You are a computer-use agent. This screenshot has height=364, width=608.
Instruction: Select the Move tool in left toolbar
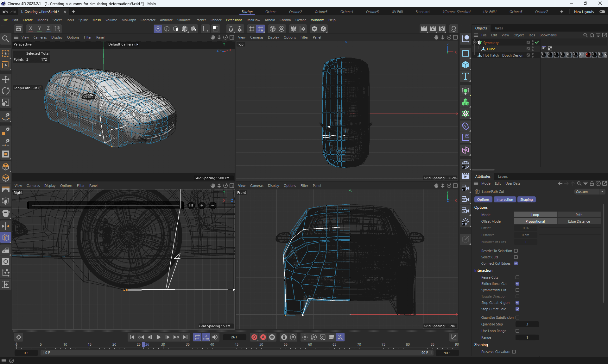click(x=6, y=79)
